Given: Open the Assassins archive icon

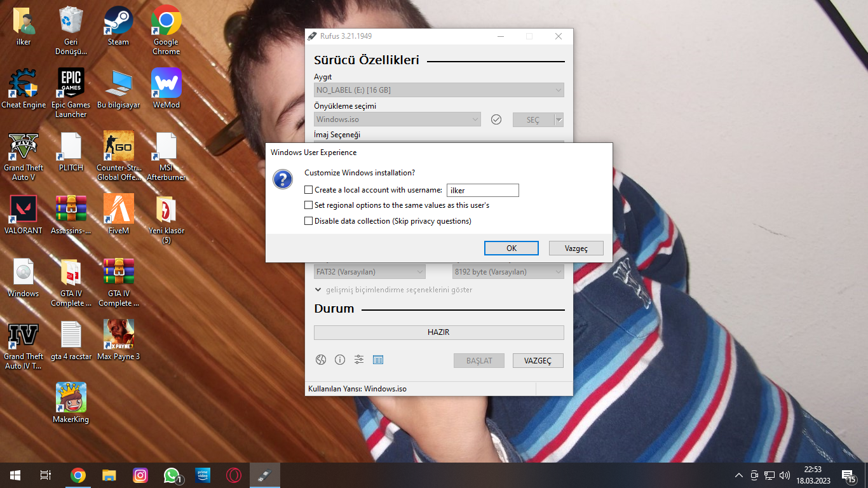Looking at the screenshot, I should pyautogui.click(x=71, y=209).
